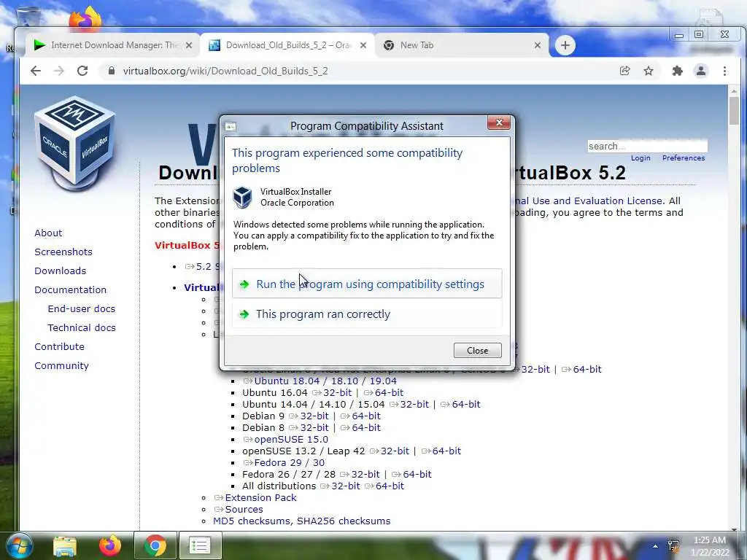Open Community in the sidebar
The height and width of the screenshot is (560, 747).
pos(61,366)
